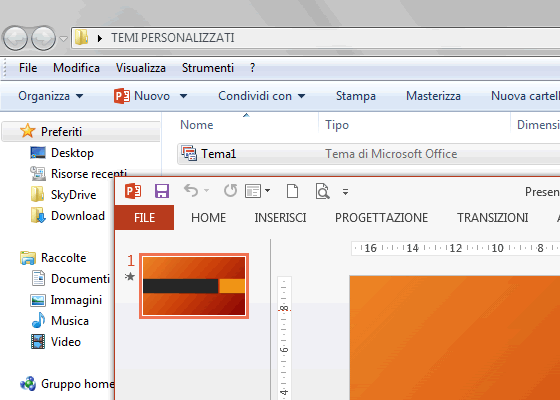Screen dimensions: 560x400
Task: Click the Masterizza button
Action: coord(433,96)
